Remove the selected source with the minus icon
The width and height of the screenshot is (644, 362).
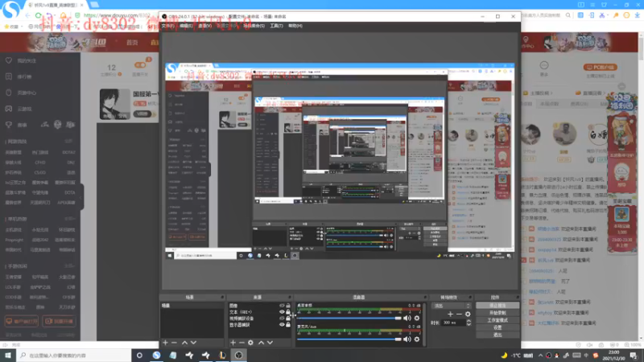click(242, 343)
